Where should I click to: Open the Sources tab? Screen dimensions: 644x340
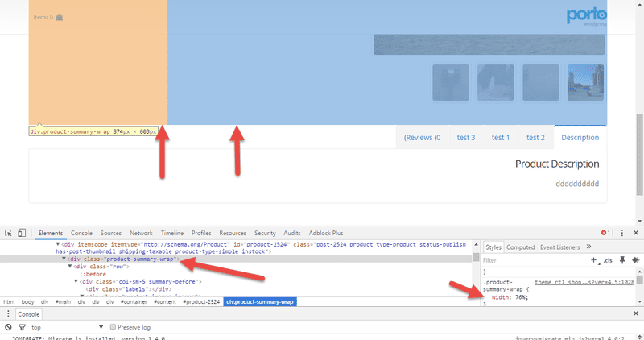pos(111,233)
